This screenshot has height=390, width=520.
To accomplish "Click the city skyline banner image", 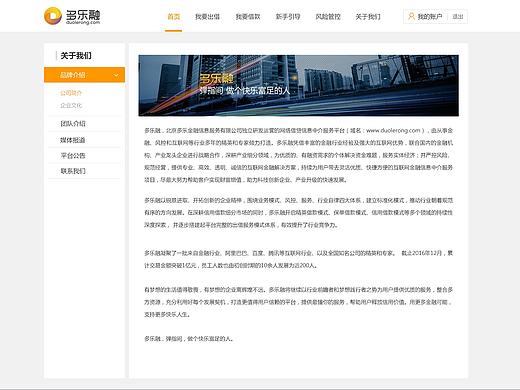I will [298, 86].
